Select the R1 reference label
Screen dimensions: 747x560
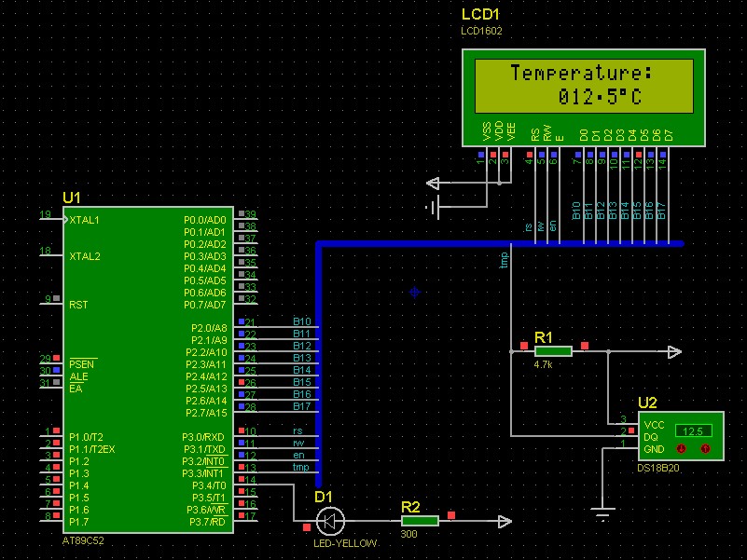[x=544, y=337]
